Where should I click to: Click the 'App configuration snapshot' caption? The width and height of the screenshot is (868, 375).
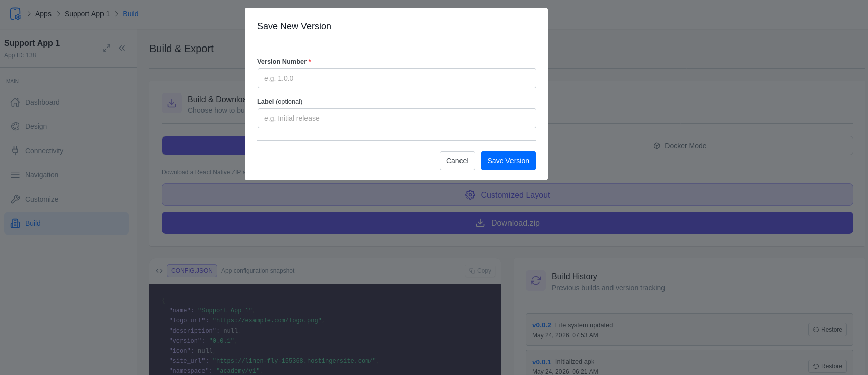258,271
